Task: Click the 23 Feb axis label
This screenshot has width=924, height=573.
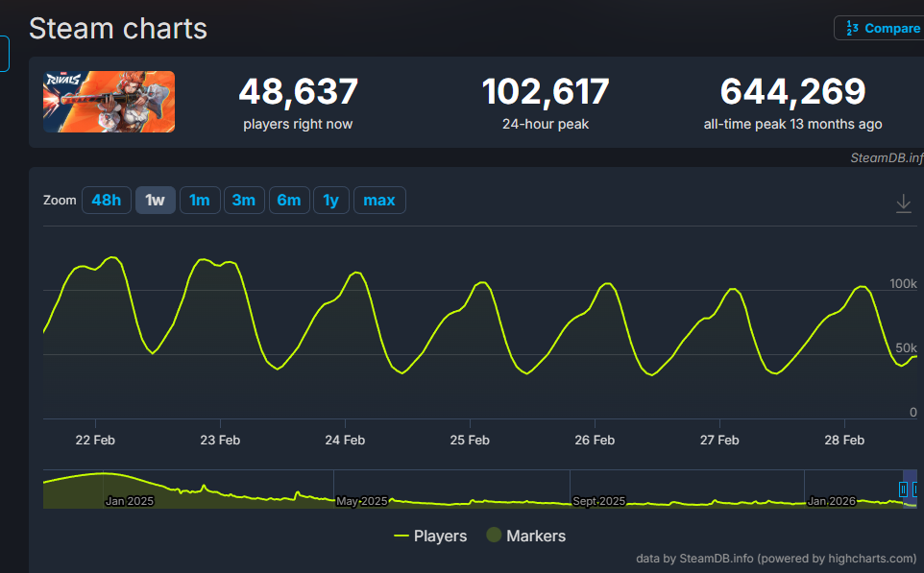Action: [x=220, y=440]
